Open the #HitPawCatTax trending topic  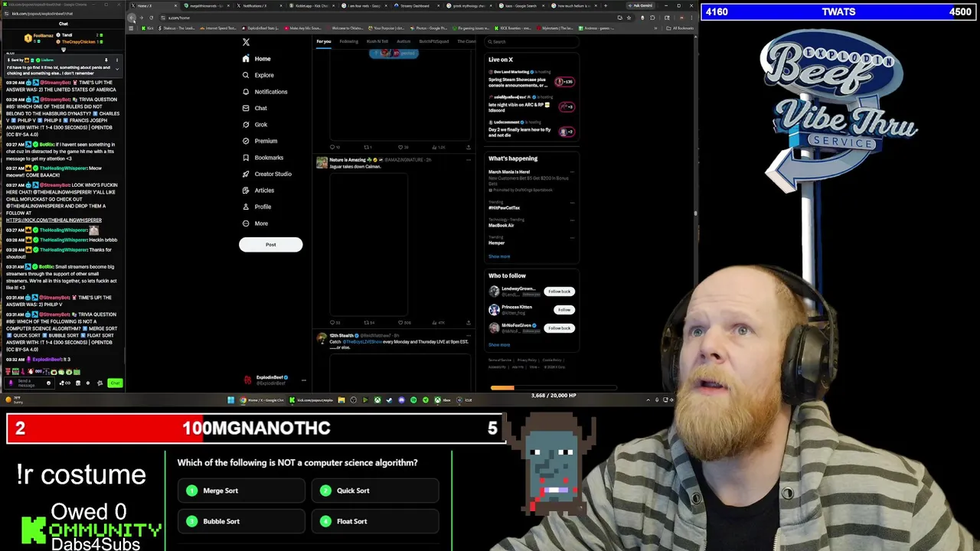click(505, 207)
